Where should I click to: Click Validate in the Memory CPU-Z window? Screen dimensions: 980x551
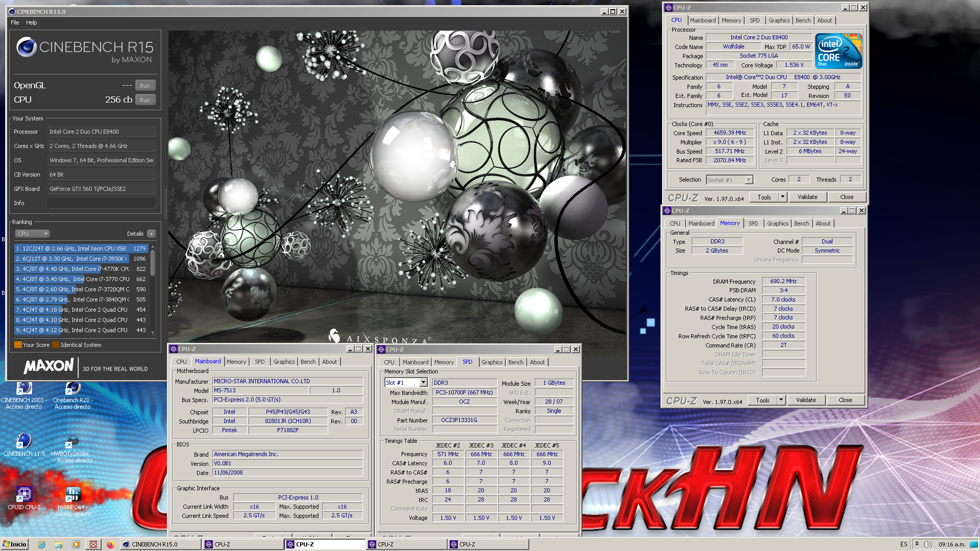pos(806,400)
